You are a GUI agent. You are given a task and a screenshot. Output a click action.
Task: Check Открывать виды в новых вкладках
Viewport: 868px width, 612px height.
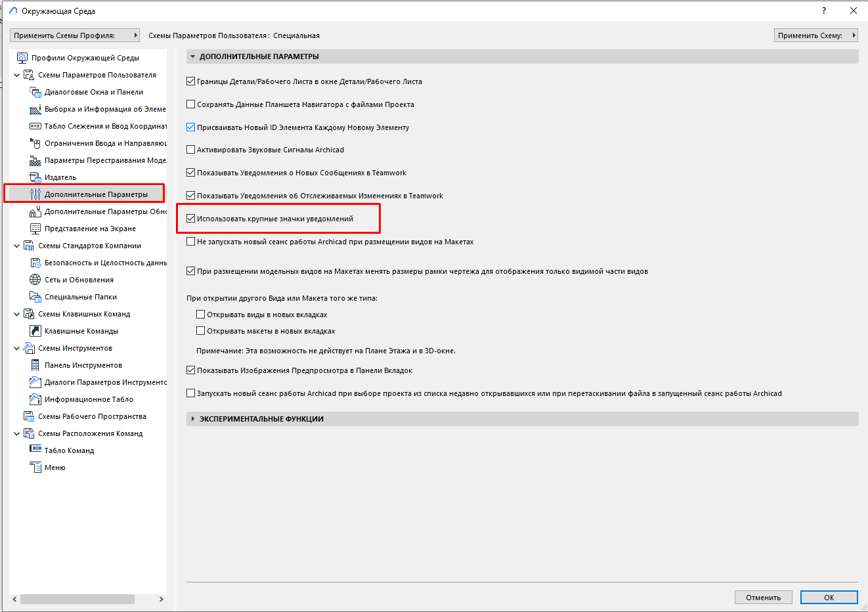(201, 315)
